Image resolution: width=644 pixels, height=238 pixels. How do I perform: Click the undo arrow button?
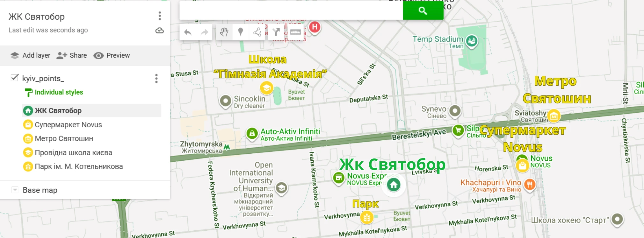188,32
